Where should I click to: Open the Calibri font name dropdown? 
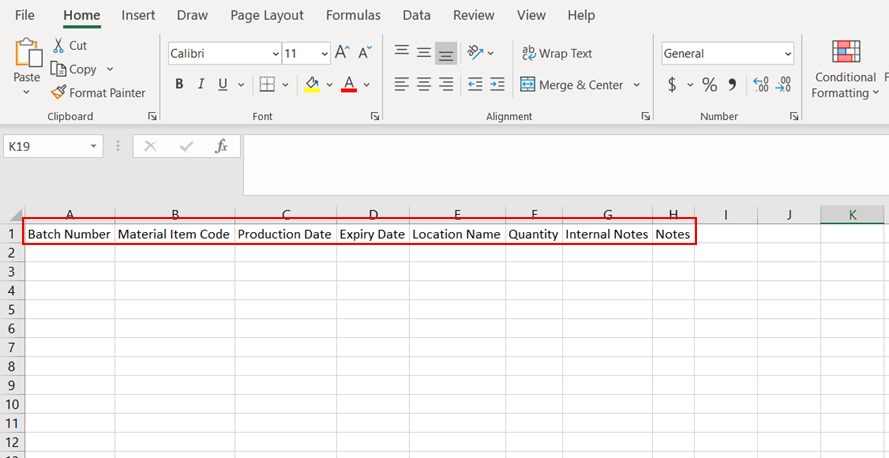[x=276, y=54]
